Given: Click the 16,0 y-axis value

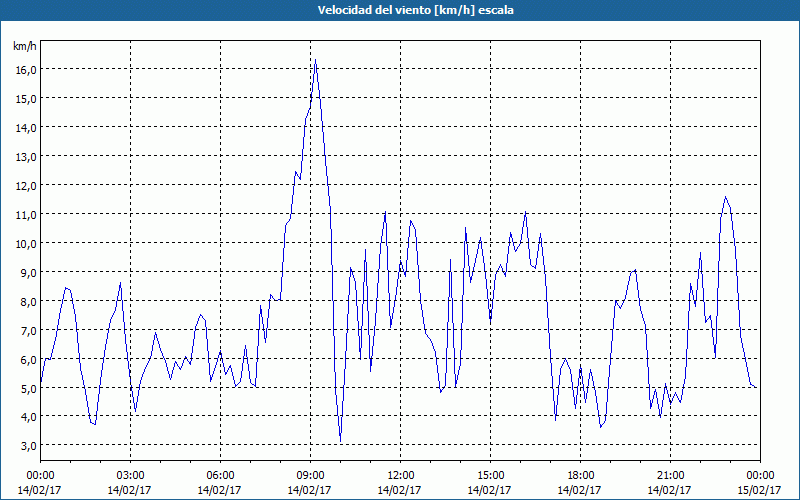Looking at the screenshot, I should (26, 70).
